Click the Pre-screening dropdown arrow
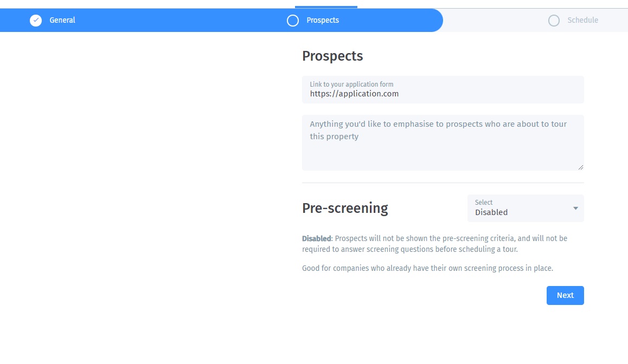The height and width of the screenshot is (364, 628). click(x=575, y=209)
